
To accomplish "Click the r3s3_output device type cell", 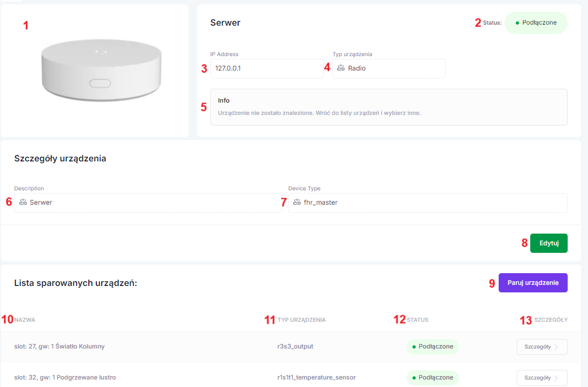I will [x=295, y=346].
